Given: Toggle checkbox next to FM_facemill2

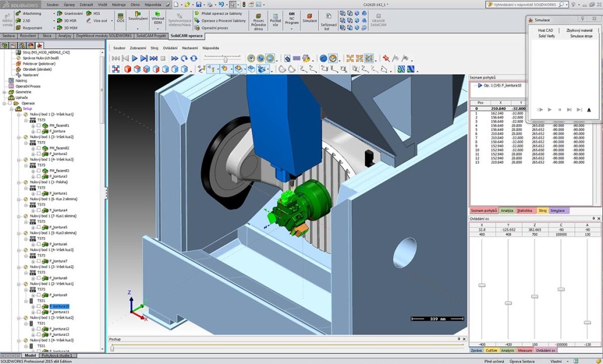Looking at the screenshot, I should 39,149.
